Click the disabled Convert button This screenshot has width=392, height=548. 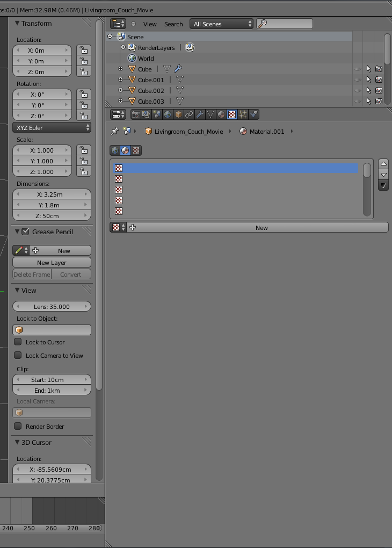tap(71, 275)
